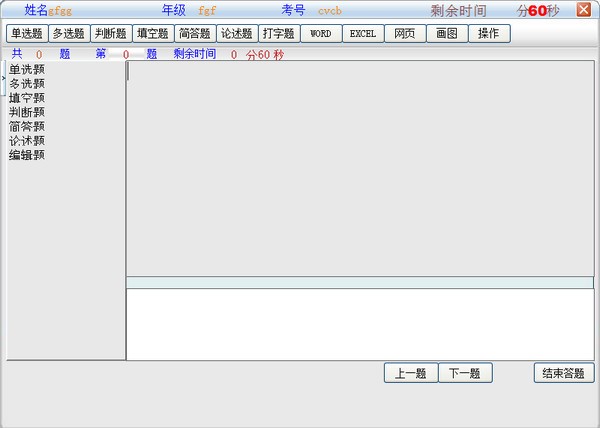Go to the 网页 section
This screenshot has width=600, height=428.
coord(405,34)
